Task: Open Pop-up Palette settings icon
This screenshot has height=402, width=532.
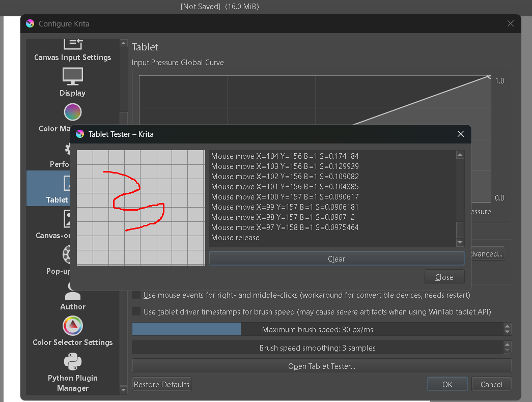Action: pos(67,254)
